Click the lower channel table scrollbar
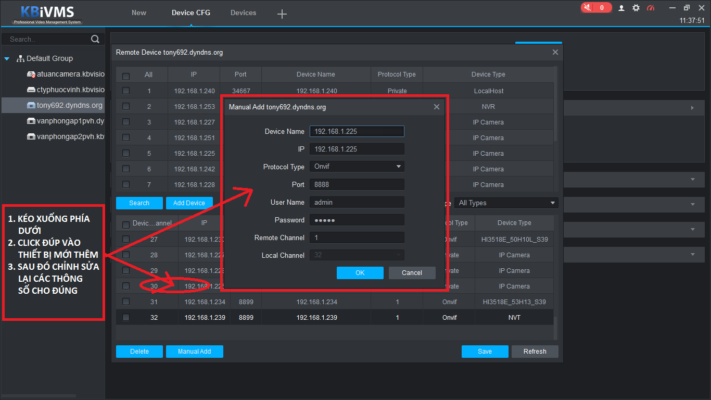 [555, 327]
